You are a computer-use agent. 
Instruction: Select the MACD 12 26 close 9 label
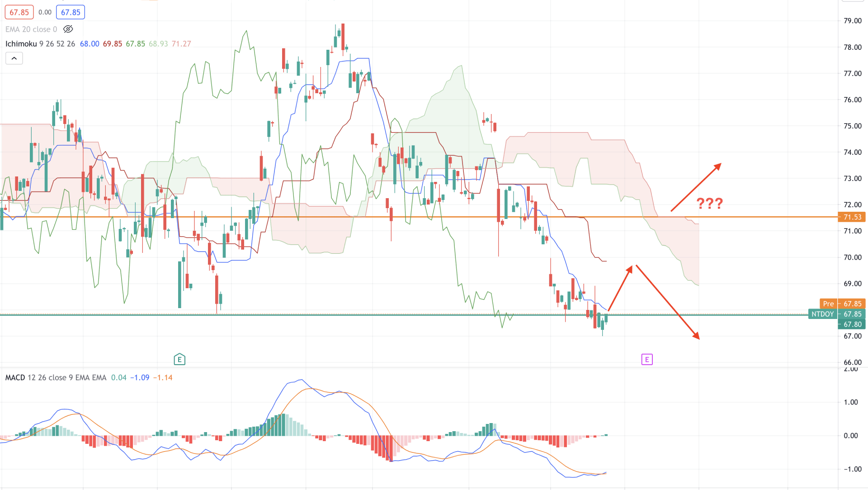tap(56, 377)
